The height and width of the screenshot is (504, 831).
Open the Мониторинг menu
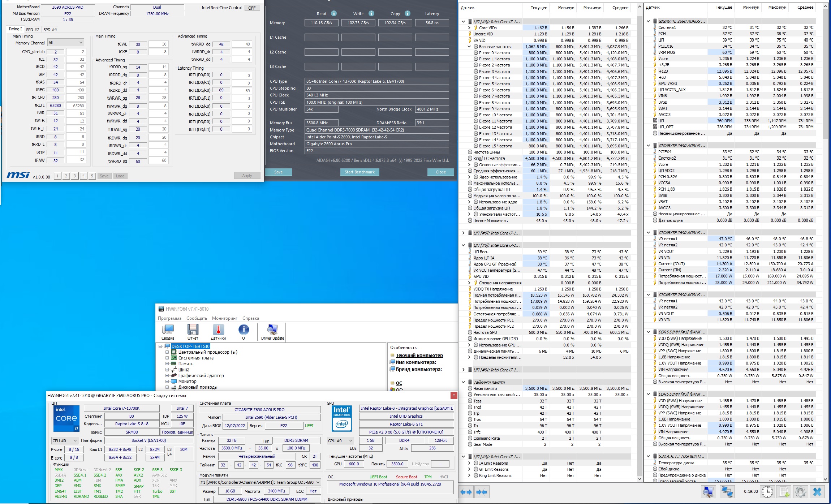point(224,318)
